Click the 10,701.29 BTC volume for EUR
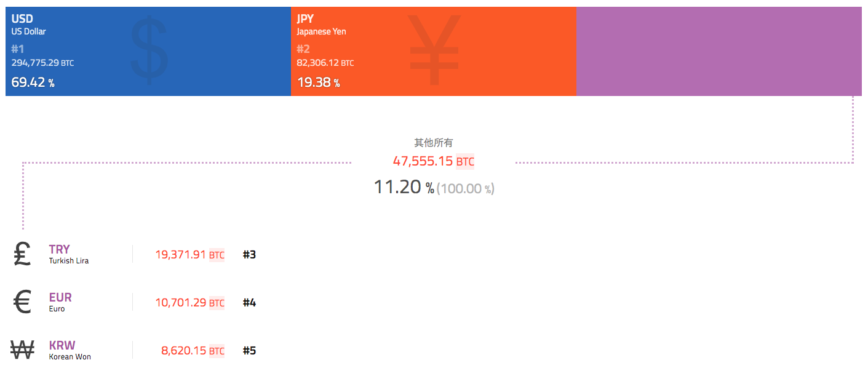 190,302
